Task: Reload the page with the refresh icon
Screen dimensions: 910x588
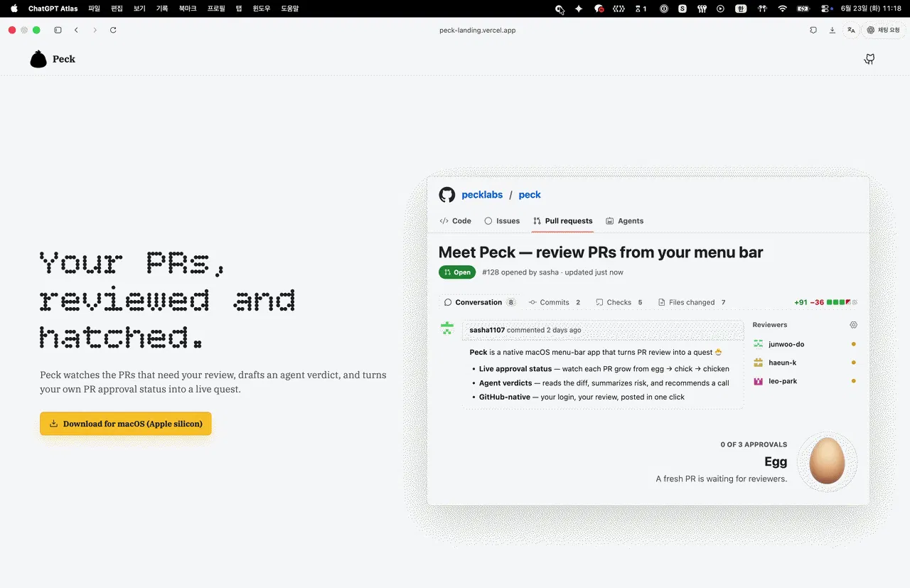Action: (x=113, y=30)
